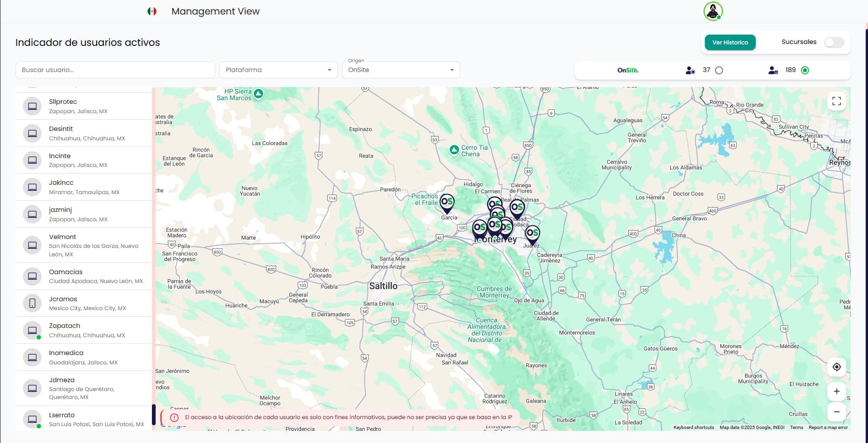Screen dimensions: 868x443
Task: Click the laptop icon for Oamacias
Action: point(32,276)
